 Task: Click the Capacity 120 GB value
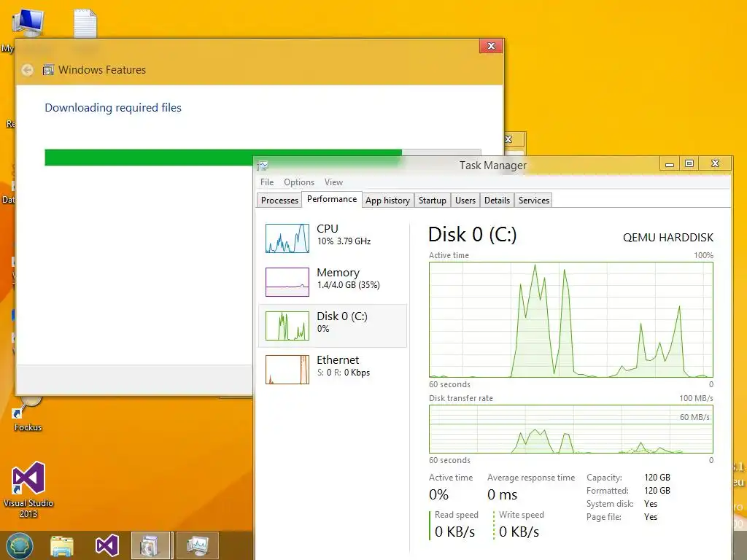coord(657,477)
